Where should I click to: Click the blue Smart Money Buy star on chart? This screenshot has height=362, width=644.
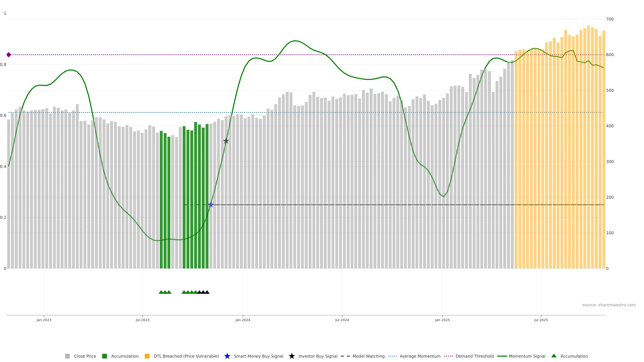pyautogui.click(x=211, y=205)
